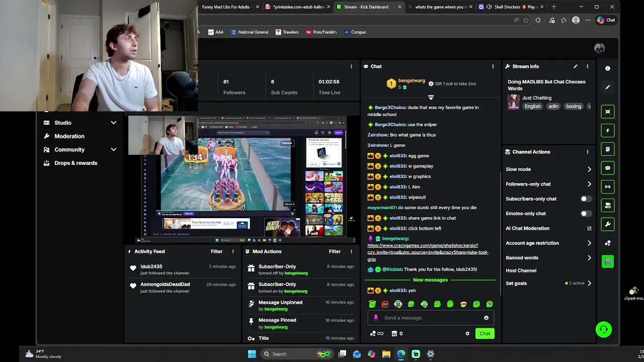Click the green clapperboard sidebar icon
Screen dimensions: 644x362
(x=607, y=261)
